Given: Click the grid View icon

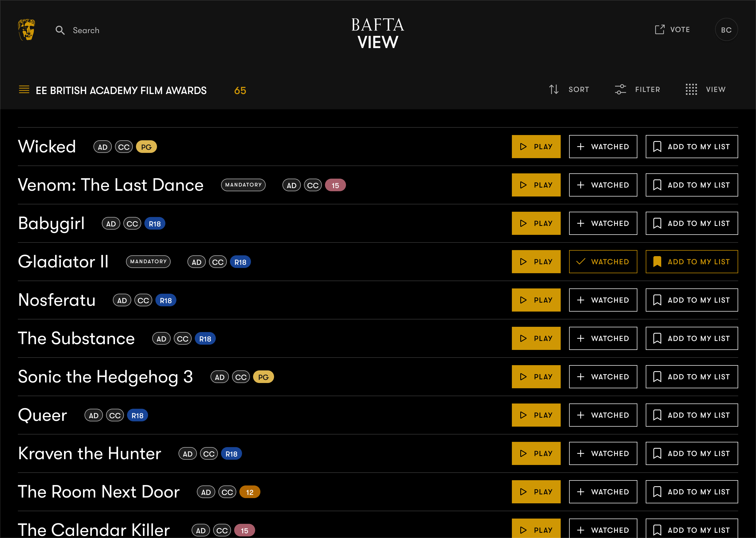Looking at the screenshot, I should 691,89.
